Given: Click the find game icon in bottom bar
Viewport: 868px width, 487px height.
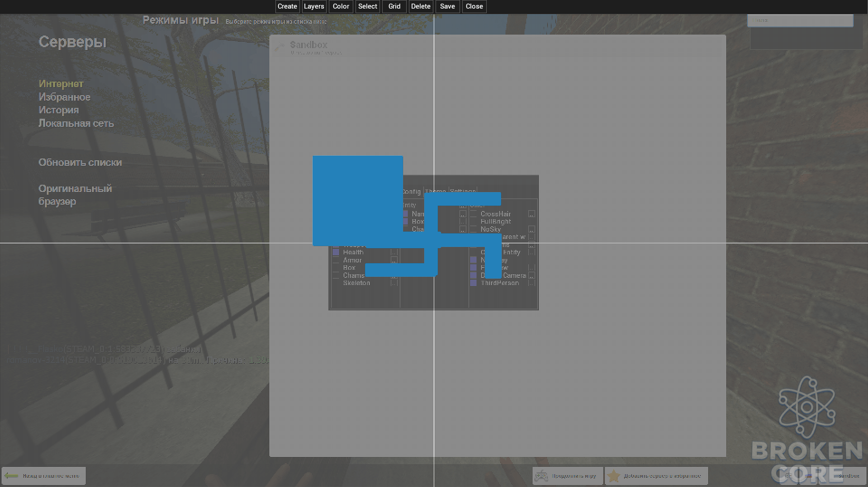Looking at the screenshot, I should [542, 476].
